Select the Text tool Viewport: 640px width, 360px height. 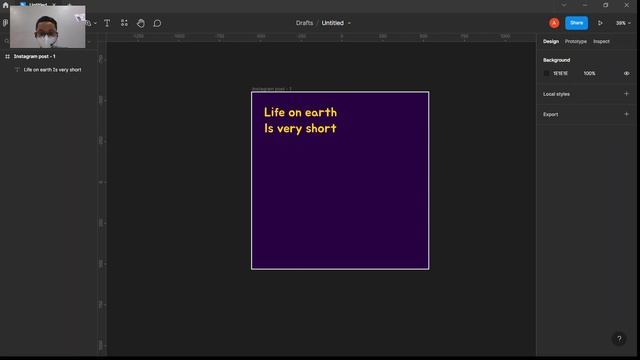coord(107,23)
